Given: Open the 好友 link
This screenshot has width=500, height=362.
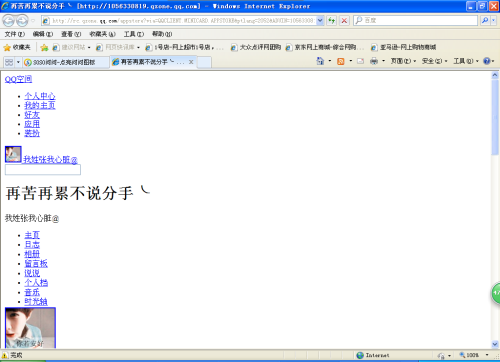Looking at the screenshot, I should coord(32,115).
